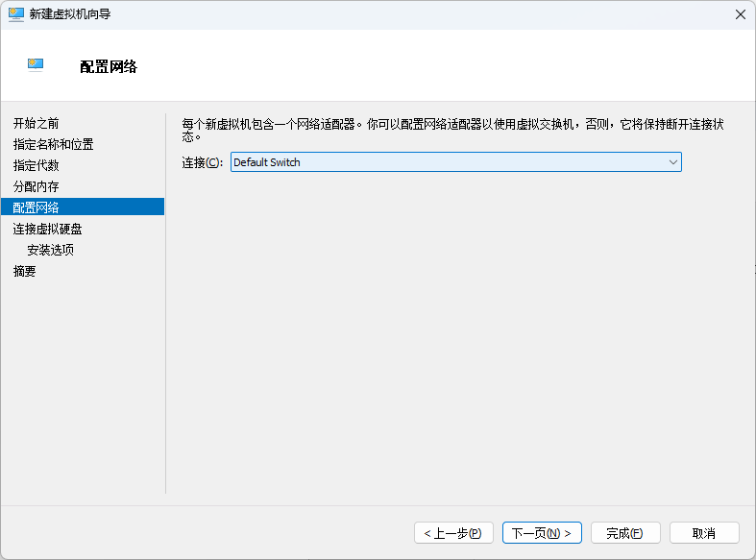Switch to the 分配内存 step
This screenshot has height=560, width=756.
click(37, 186)
